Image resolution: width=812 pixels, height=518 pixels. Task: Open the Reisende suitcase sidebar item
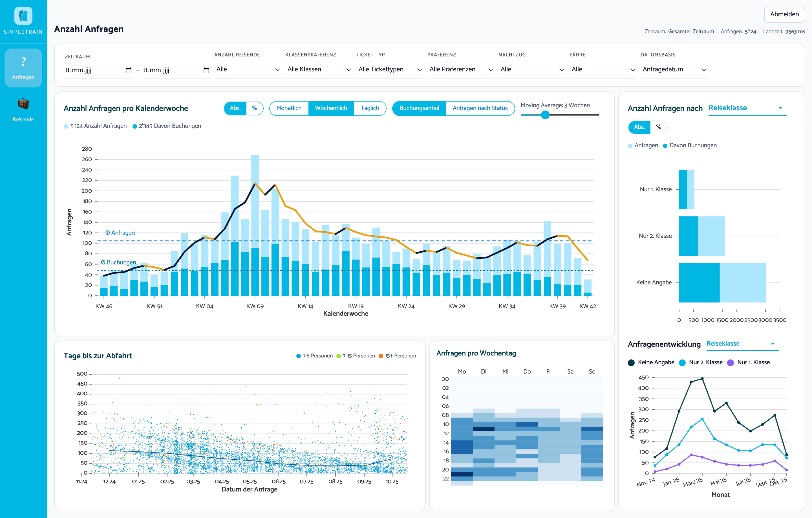(x=23, y=110)
